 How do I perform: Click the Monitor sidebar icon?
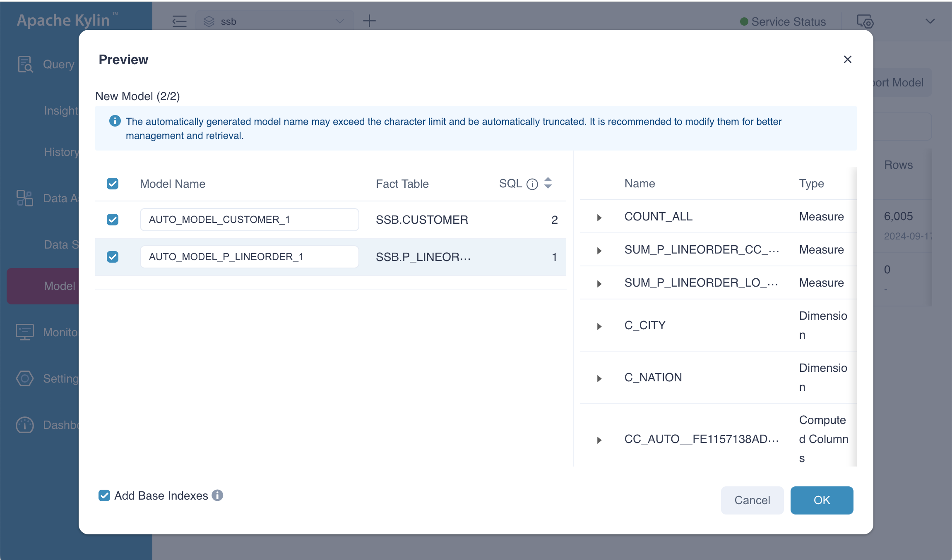[x=25, y=332]
